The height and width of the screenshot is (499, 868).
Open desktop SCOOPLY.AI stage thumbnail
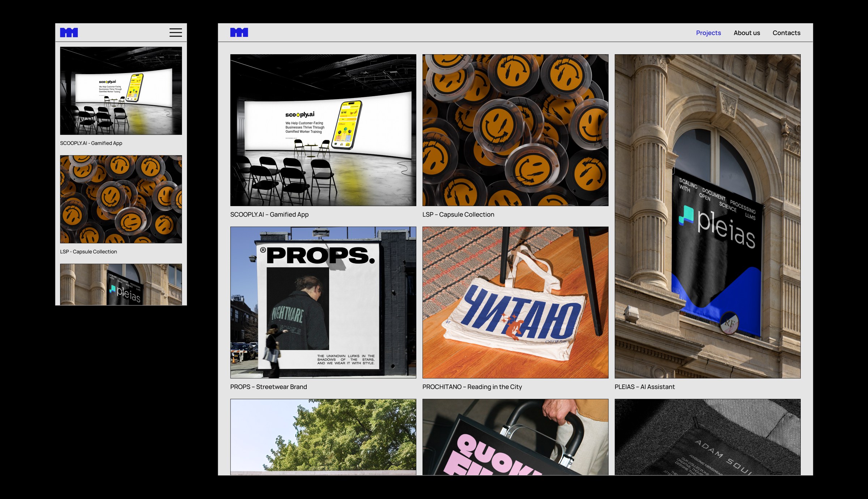point(323,130)
